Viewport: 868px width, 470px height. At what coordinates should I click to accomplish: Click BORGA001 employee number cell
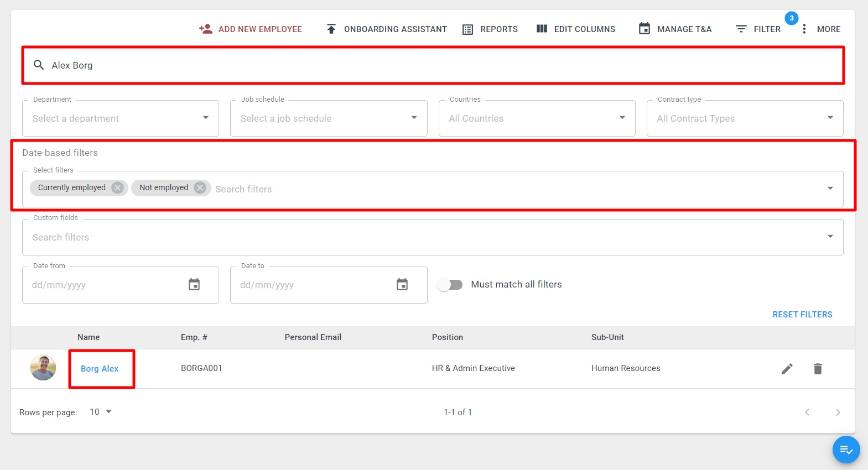coord(201,368)
